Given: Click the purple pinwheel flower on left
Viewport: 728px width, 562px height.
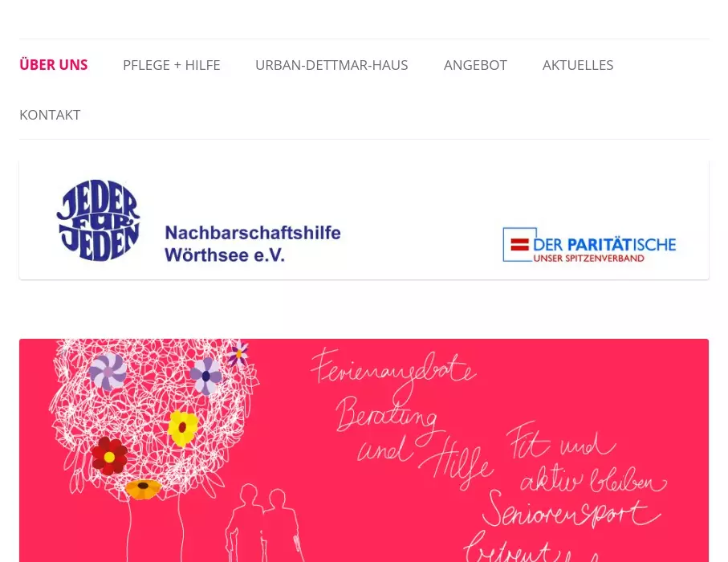Looking at the screenshot, I should 108,372.
